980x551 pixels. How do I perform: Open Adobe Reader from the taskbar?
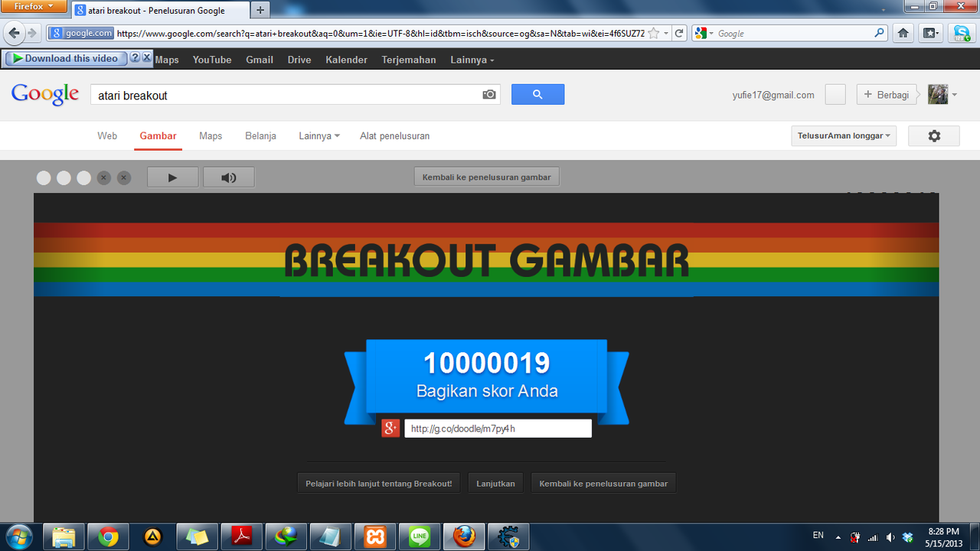tap(241, 536)
